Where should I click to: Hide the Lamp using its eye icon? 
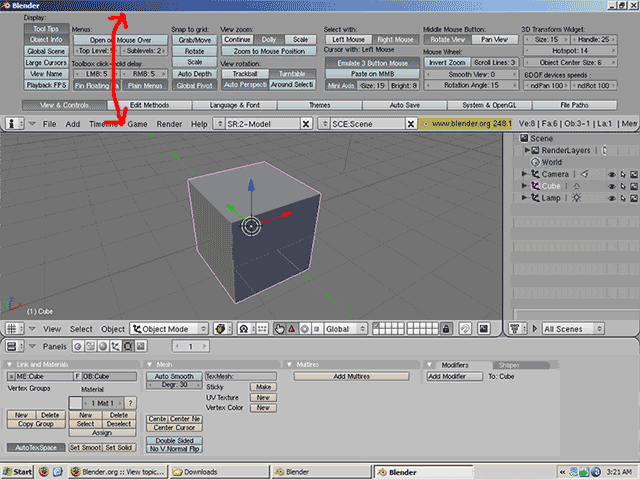click(x=612, y=198)
